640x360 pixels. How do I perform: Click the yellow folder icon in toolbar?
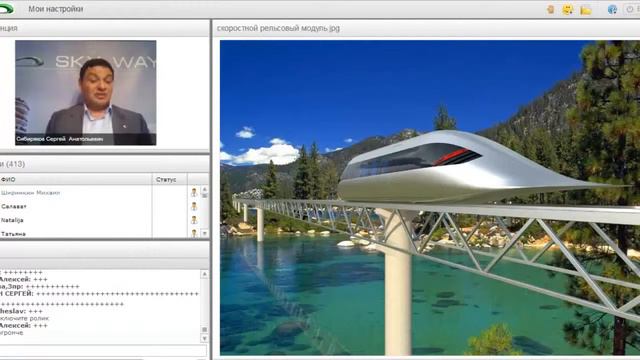586,10
